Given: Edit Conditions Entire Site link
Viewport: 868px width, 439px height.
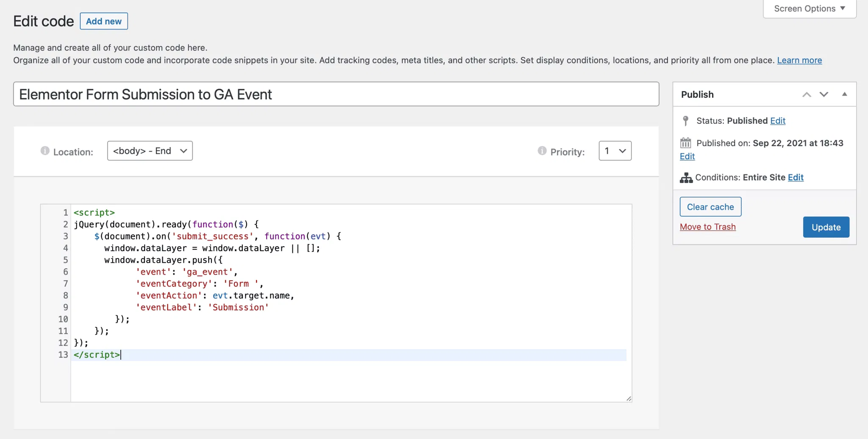Looking at the screenshot, I should [796, 178].
